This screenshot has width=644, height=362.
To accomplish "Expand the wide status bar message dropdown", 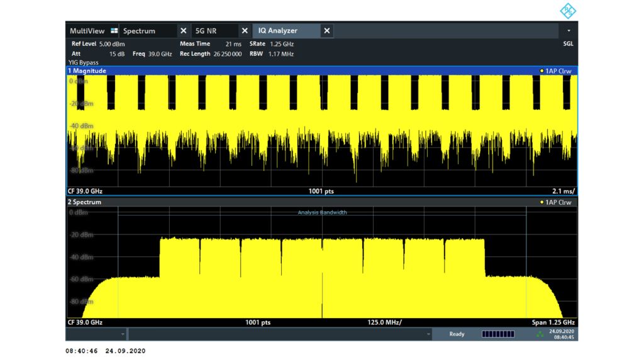I will (428, 334).
